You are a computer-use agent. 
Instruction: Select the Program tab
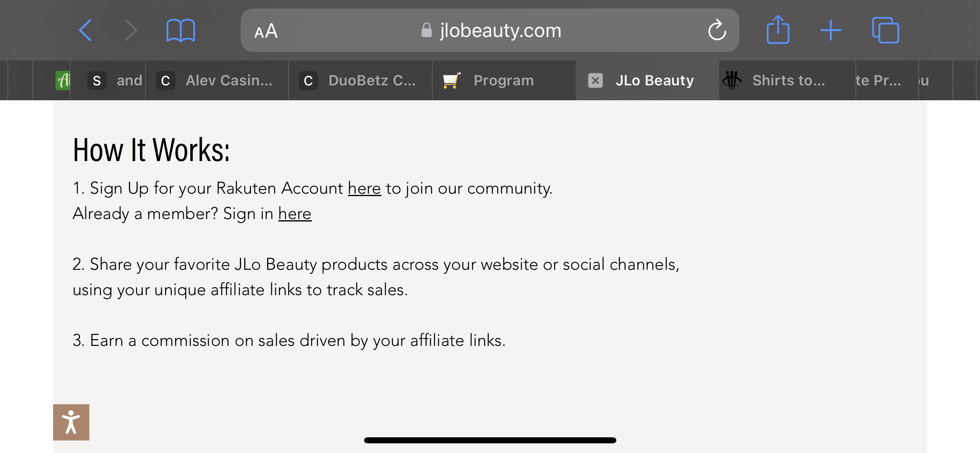point(504,81)
